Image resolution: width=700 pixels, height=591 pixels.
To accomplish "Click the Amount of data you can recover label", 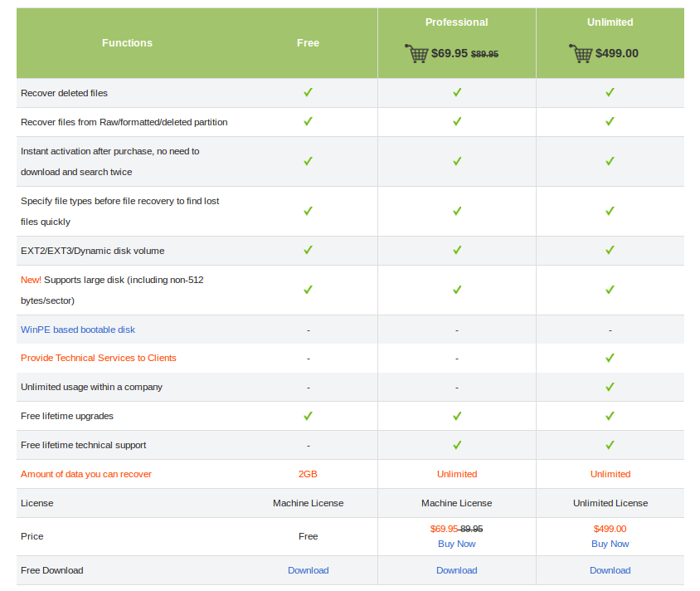I will tap(86, 474).
